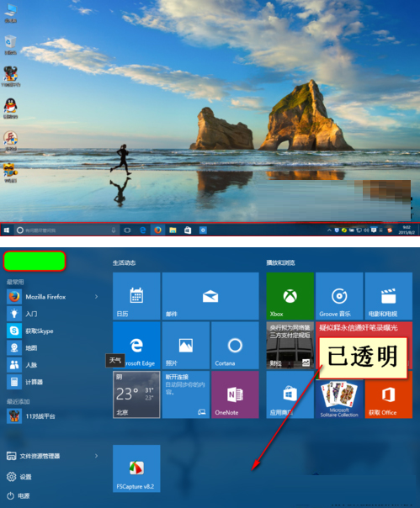The width and height of the screenshot is (420, 508).
Task: Open the This PC desktop icon
Action: [x=10, y=13]
